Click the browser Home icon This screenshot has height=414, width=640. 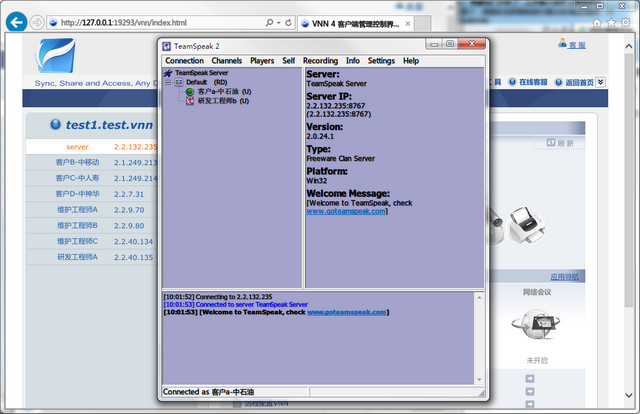pyautogui.click(x=597, y=22)
